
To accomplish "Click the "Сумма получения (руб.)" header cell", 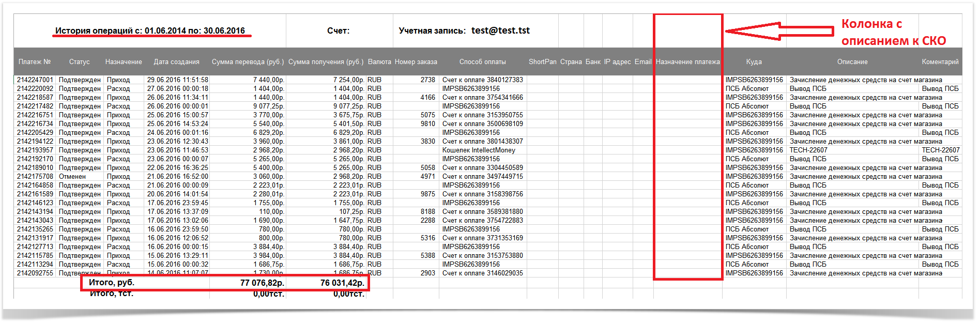I will pyautogui.click(x=326, y=62).
